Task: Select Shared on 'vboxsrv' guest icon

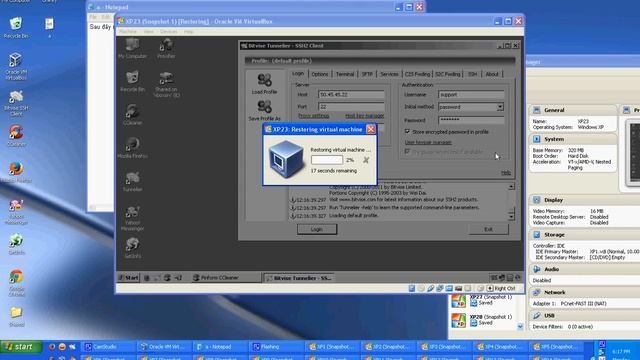Action: point(166,84)
